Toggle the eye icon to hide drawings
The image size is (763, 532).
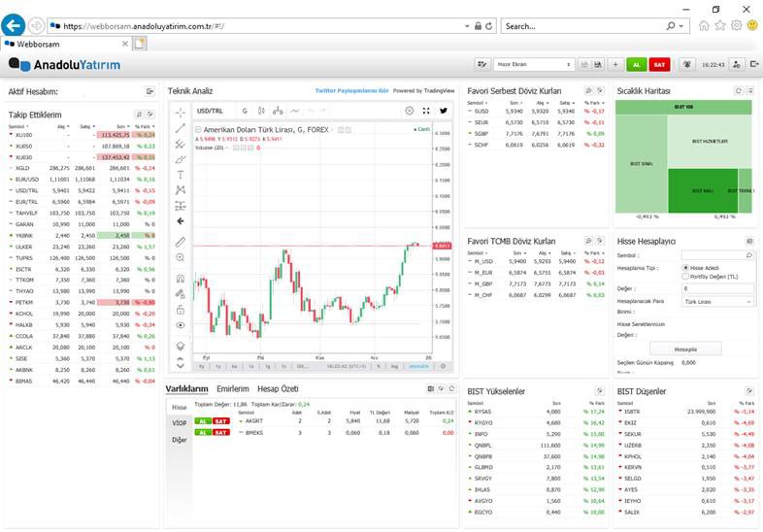[x=181, y=325]
